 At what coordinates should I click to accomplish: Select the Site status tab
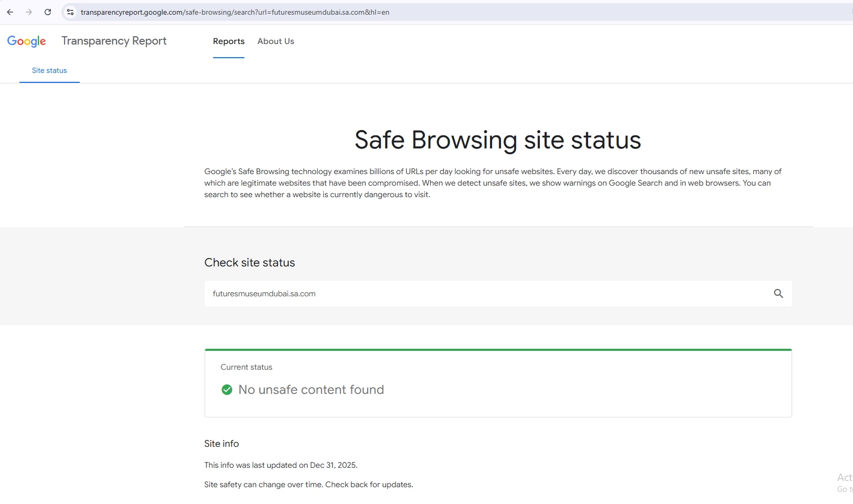(x=49, y=70)
